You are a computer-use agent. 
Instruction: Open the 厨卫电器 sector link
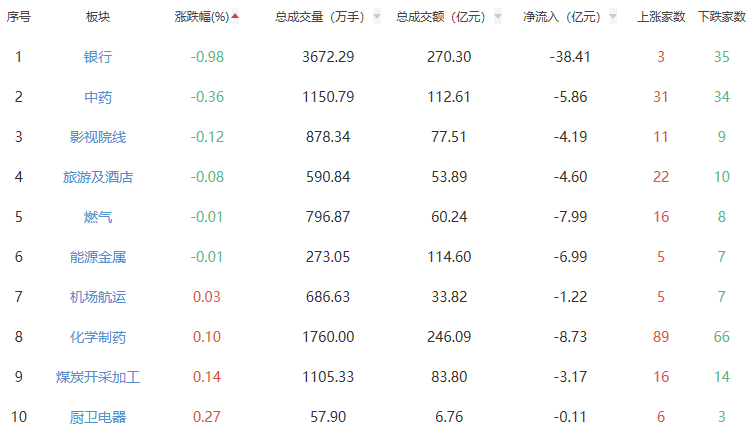[98, 417]
